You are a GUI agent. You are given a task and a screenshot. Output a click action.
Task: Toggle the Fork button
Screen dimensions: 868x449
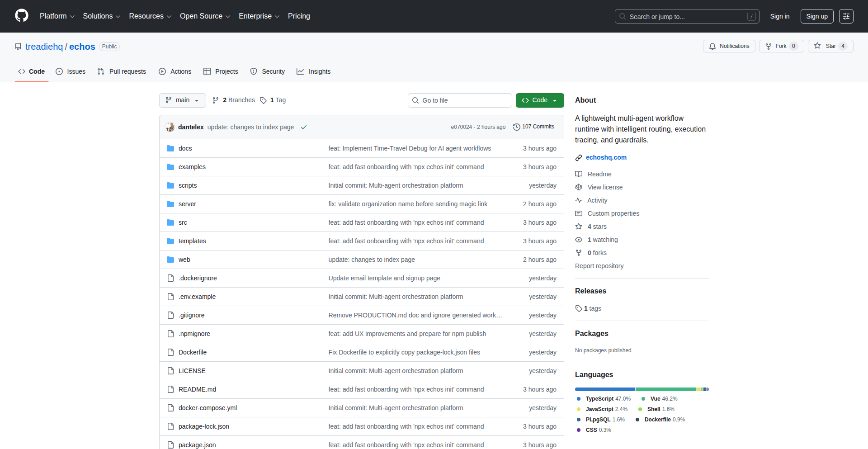coord(781,46)
